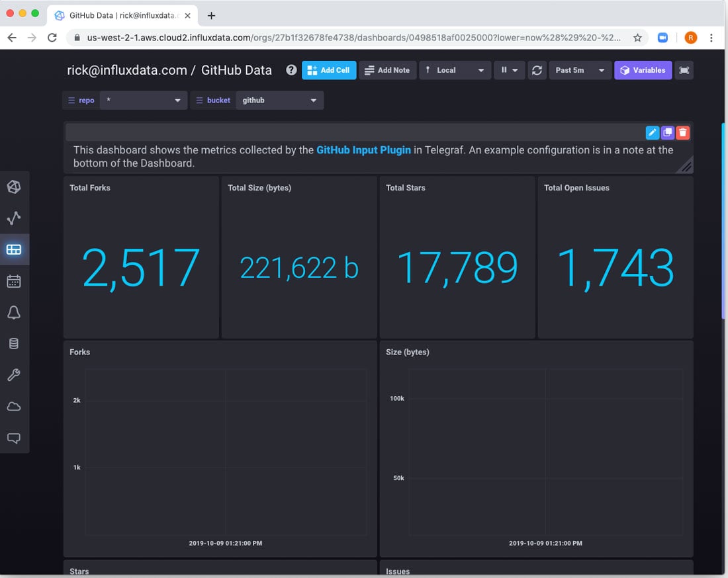Screen dimensions: 728x578
Task: Open Alerts bell icon in sidebar
Action: [x=14, y=313]
